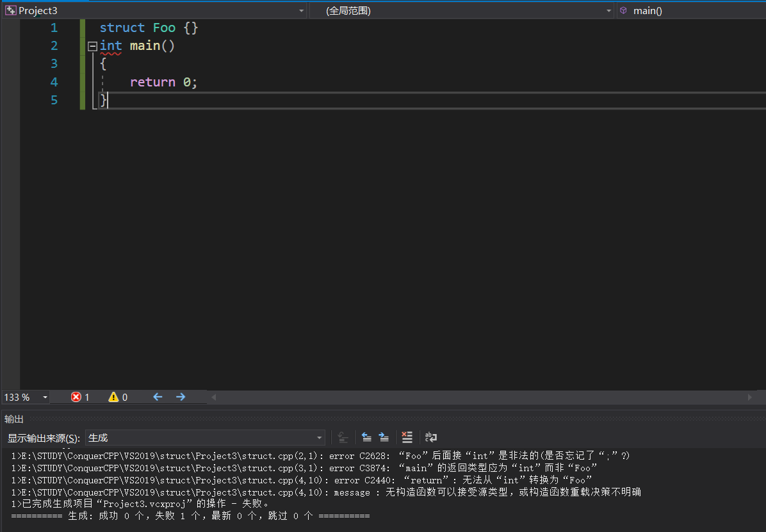Click the editor horizontal scrollbar right arrow
The height and width of the screenshot is (532, 766).
(750, 397)
